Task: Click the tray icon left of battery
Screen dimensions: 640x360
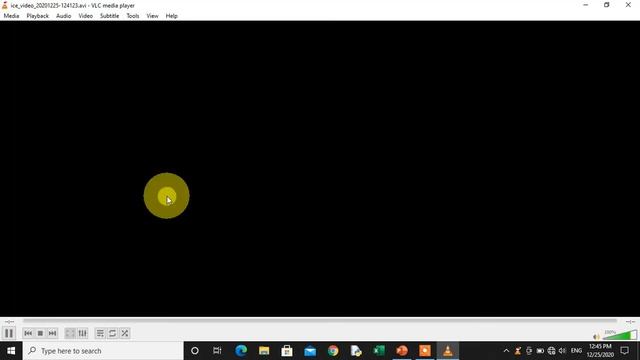Action: (x=529, y=351)
